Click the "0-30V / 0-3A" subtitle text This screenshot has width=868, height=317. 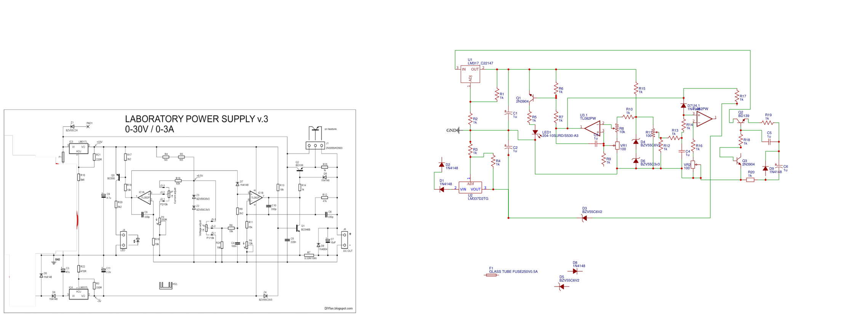[x=149, y=129]
